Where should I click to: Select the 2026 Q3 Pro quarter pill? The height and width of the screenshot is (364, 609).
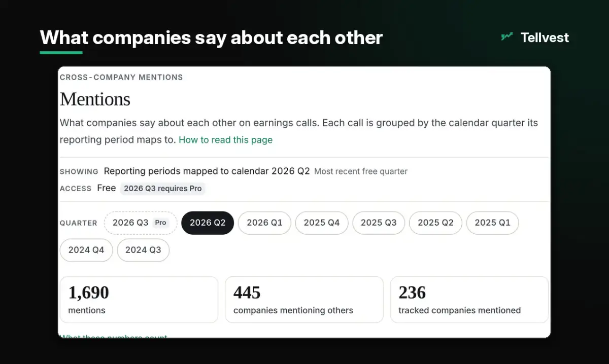click(x=141, y=223)
